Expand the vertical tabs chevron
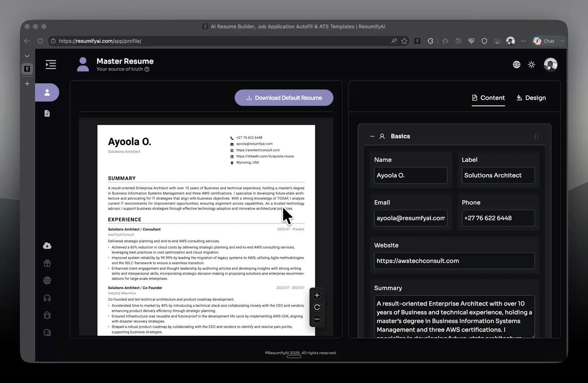 click(27, 56)
